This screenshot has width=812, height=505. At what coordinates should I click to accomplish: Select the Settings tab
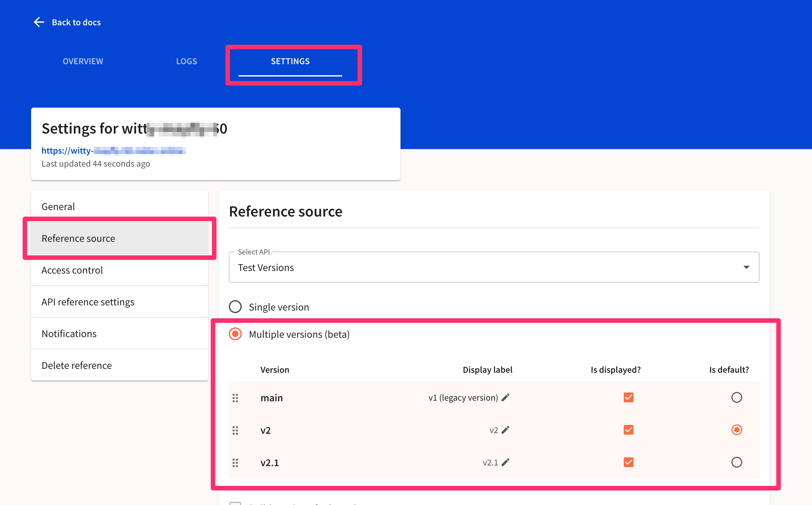[x=290, y=61]
